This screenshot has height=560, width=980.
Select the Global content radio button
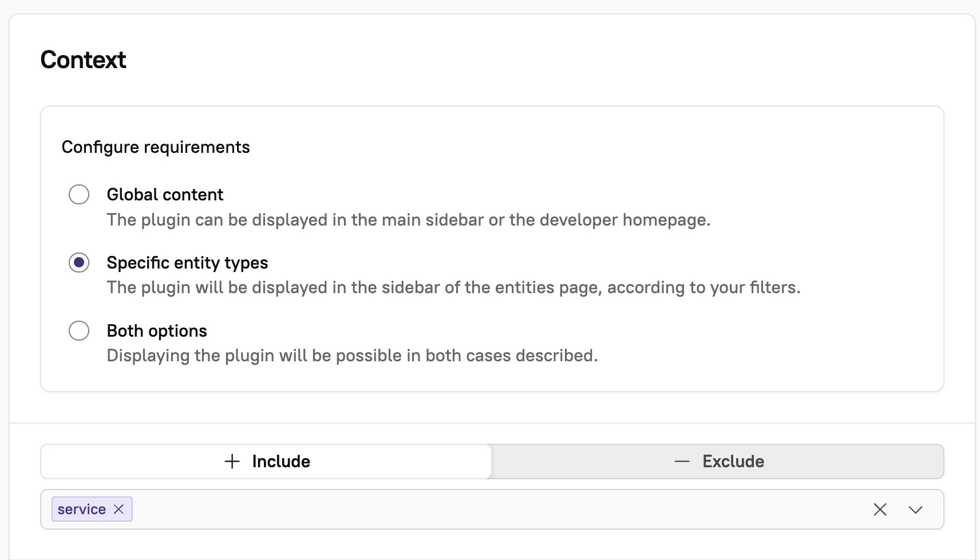tap(79, 195)
